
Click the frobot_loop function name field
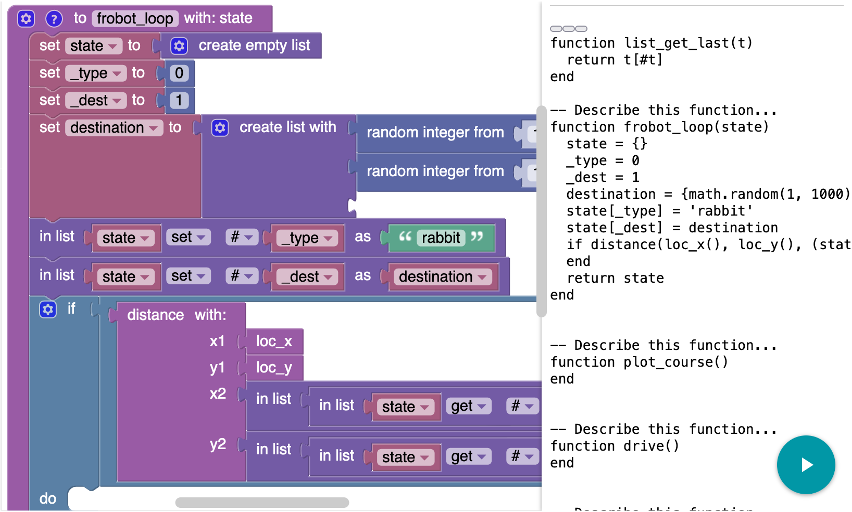(x=136, y=18)
